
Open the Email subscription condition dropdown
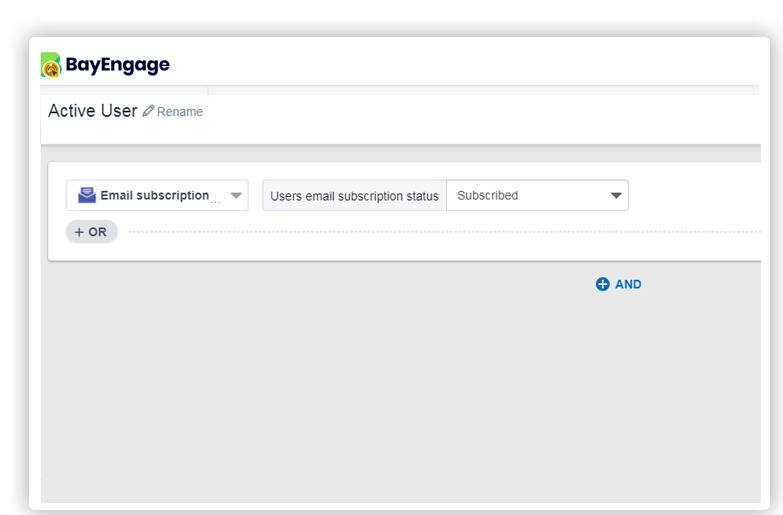(x=157, y=195)
